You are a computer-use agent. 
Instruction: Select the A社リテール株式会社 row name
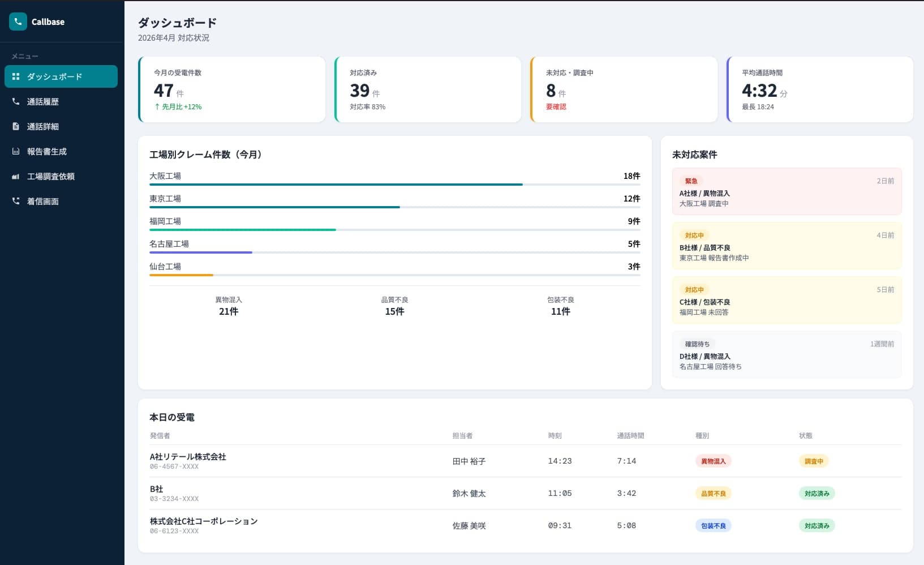(188, 456)
